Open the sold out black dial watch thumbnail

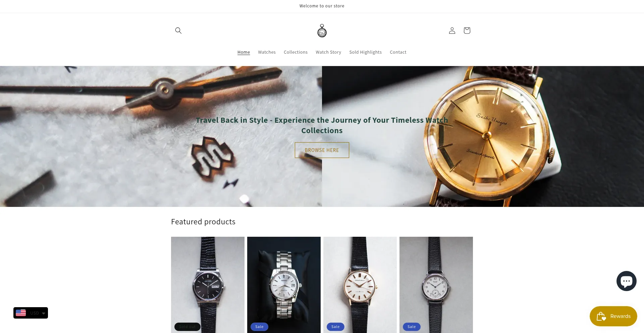pyautogui.click(x=208, y=285)
